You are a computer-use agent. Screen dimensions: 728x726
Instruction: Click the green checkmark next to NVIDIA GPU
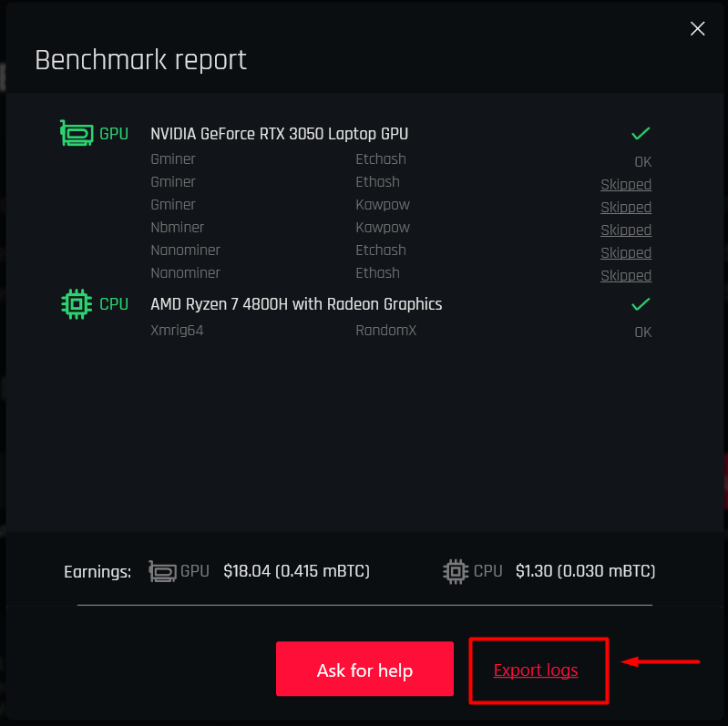[x=641, y=134]
